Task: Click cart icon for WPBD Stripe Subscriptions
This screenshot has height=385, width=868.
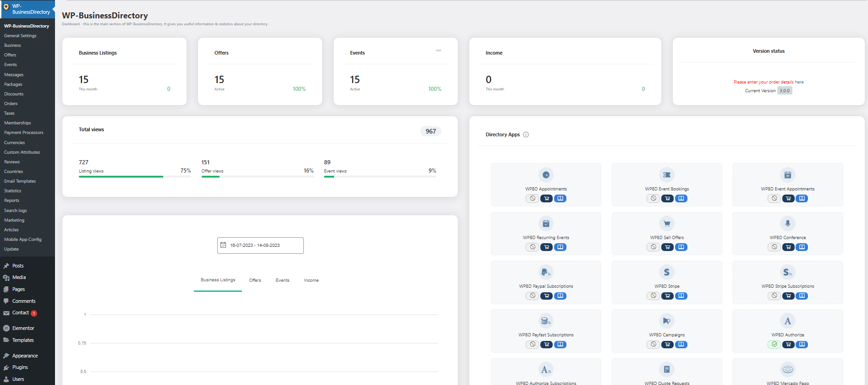Action: coord(788,296)
